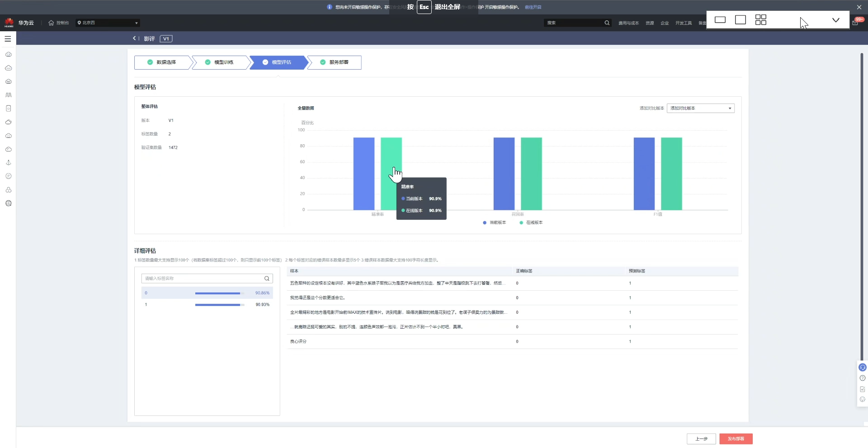Open the cloud gauge sidebar icon
This screenshot has width=868, height=448.
pos(8,149)
